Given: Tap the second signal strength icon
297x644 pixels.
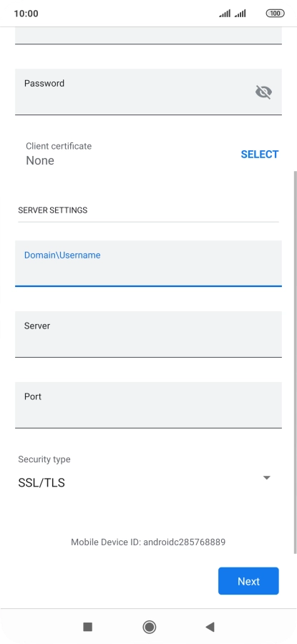Looking at the screenshot, I should pyautogui.click(x=240, y=14).
